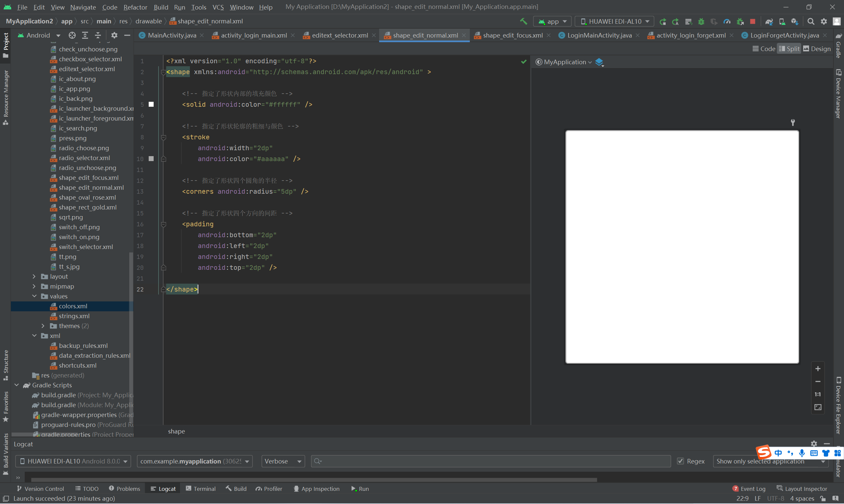Switch editor to Code view mode
The height and width of the screenshot is (504, 844).
coord(764,48)
